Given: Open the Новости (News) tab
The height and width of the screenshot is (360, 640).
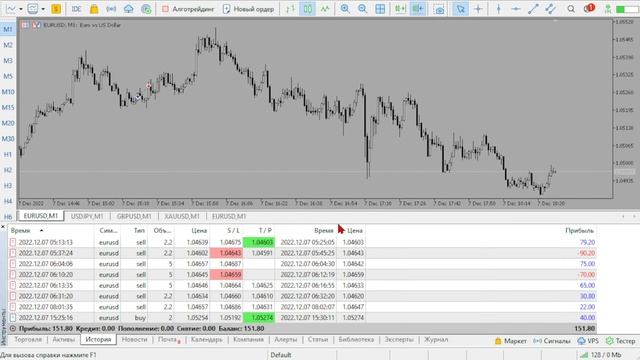Looking at the screenshot, I should pyautogui.click(x=134, y=339).
